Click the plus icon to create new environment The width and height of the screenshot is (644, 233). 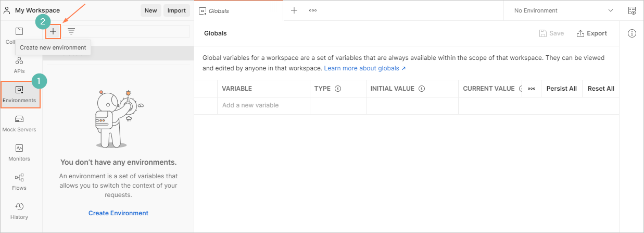pyautogui.click(x=53, y=31)
